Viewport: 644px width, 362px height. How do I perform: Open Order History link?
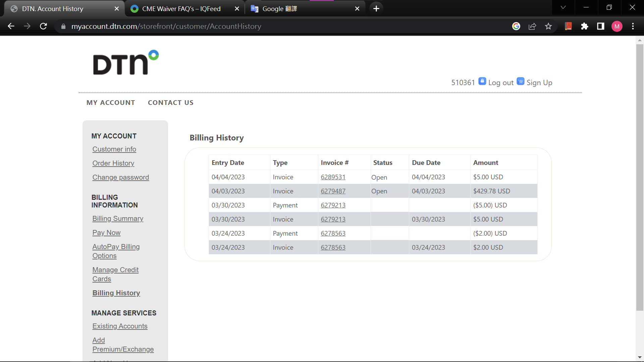tap(113, 163)
